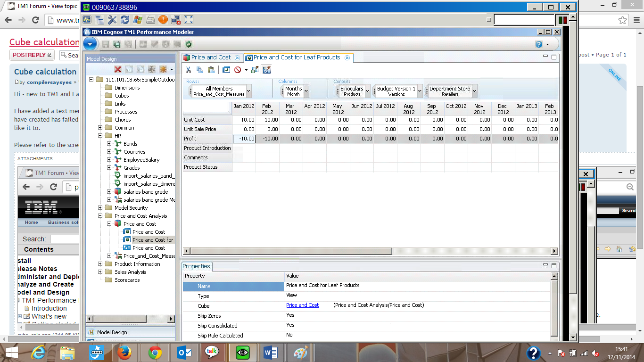Open Binoculars Products context dropdown
Image resolution: width=644 pixels, height=362 pixels.
pos(368,91)
